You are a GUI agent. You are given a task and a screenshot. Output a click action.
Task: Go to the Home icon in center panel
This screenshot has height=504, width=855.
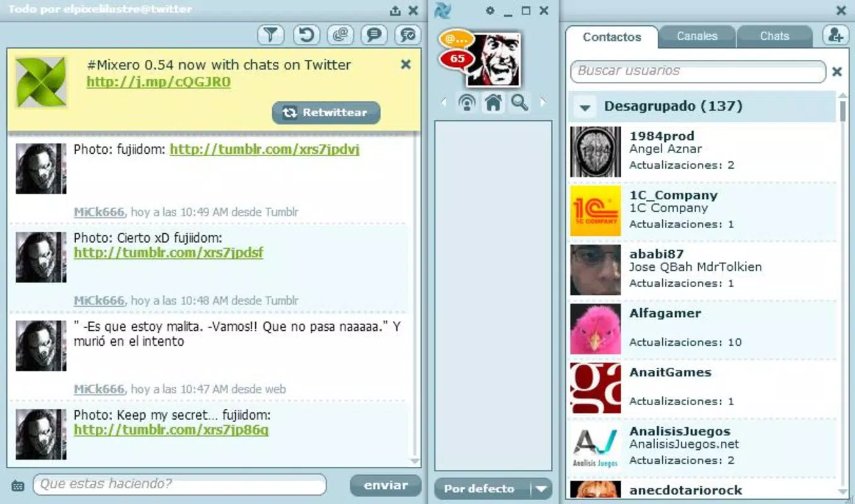493,102
